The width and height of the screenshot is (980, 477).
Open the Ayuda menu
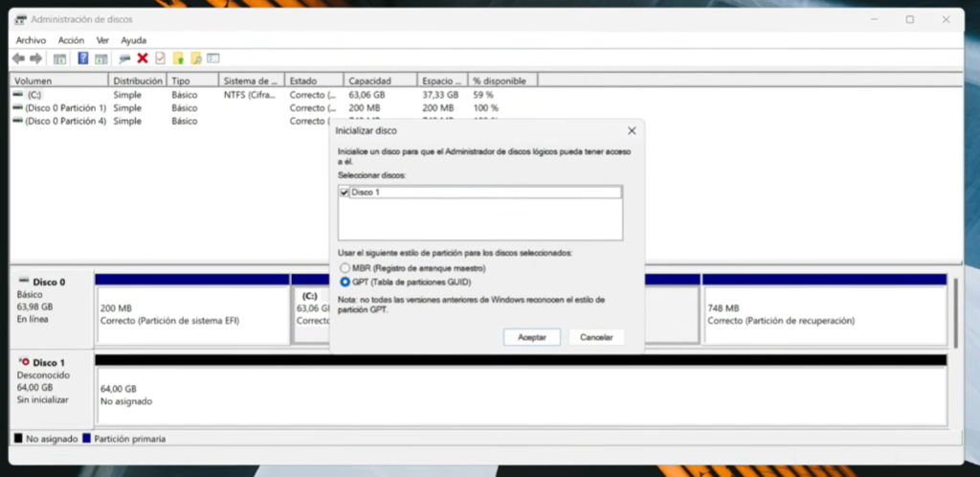pos(134,40)
